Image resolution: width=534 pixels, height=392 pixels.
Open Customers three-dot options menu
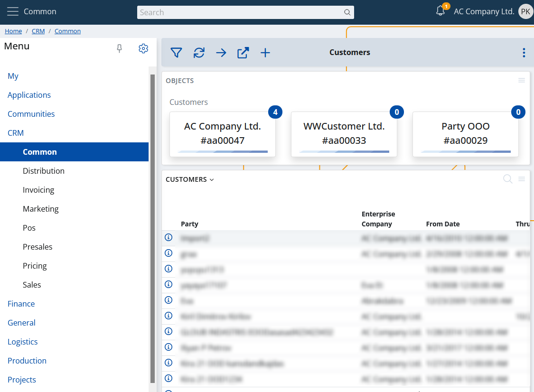click(524, 53)
